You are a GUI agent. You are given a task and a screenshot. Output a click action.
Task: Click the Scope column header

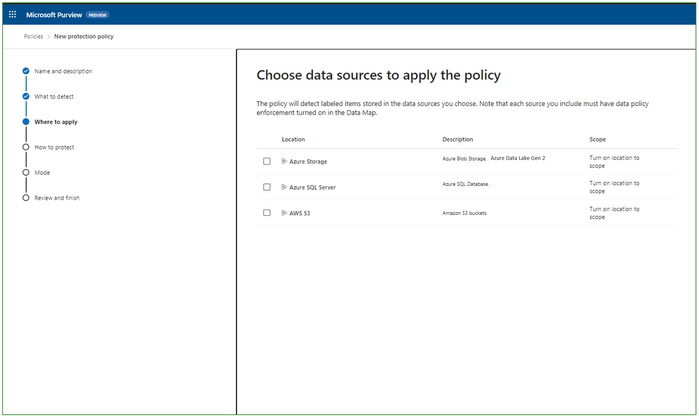(x=598, y=139)
